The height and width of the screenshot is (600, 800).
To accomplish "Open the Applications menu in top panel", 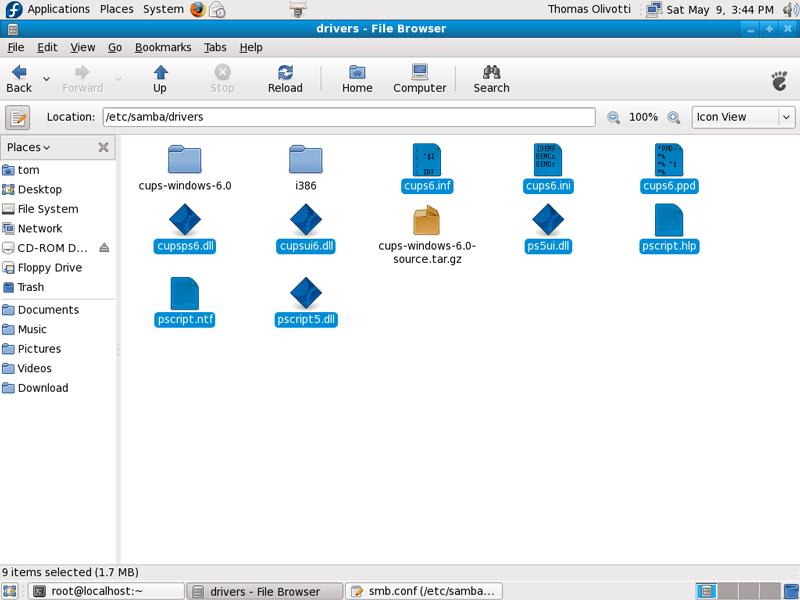I will pos(59,9).
